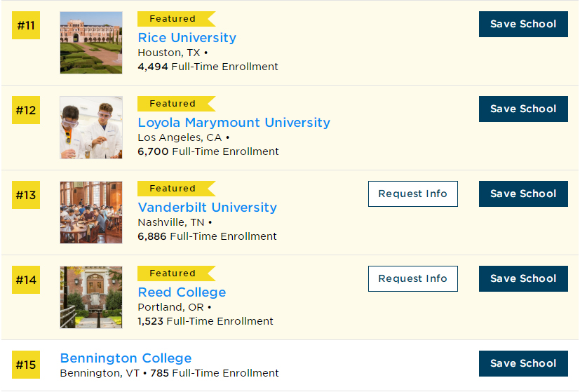The width and height of the screenshot is (580, 392).
Task: Click the Loyola Marymount lab photo thumbnail
Action: 91,128
